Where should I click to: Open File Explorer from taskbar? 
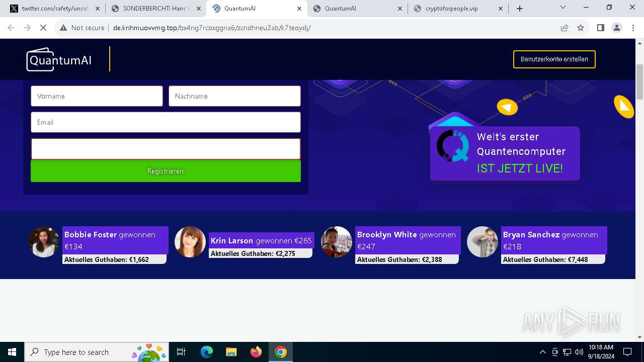(231, 352)
